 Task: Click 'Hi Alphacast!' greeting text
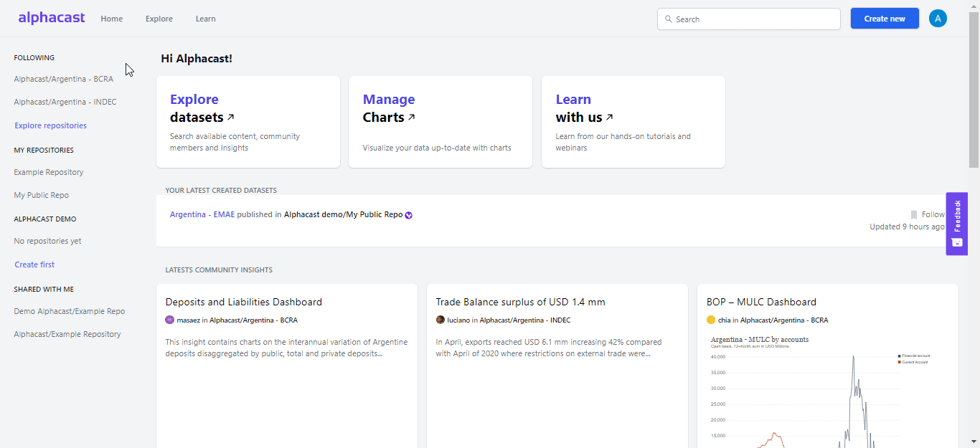(x=197, y=58)
